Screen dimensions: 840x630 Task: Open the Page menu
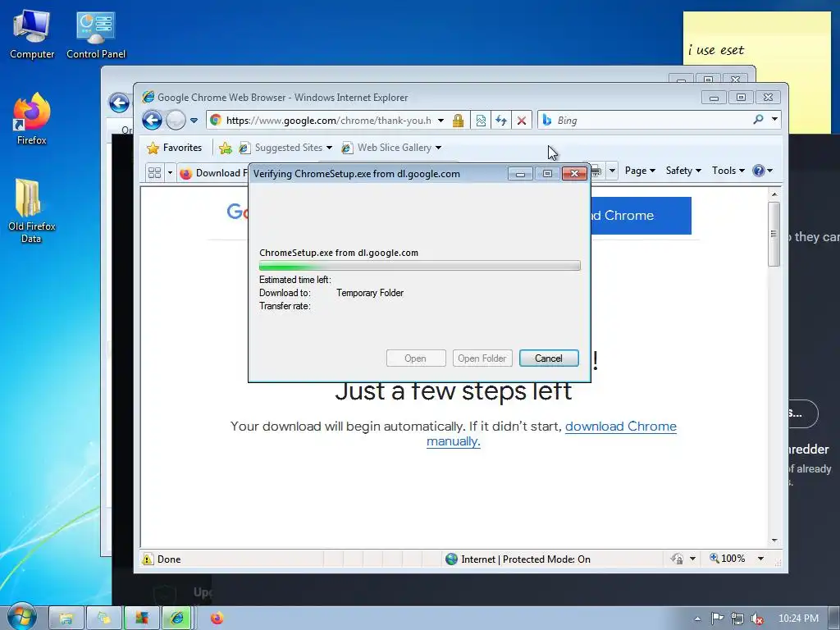pos(640,171)
